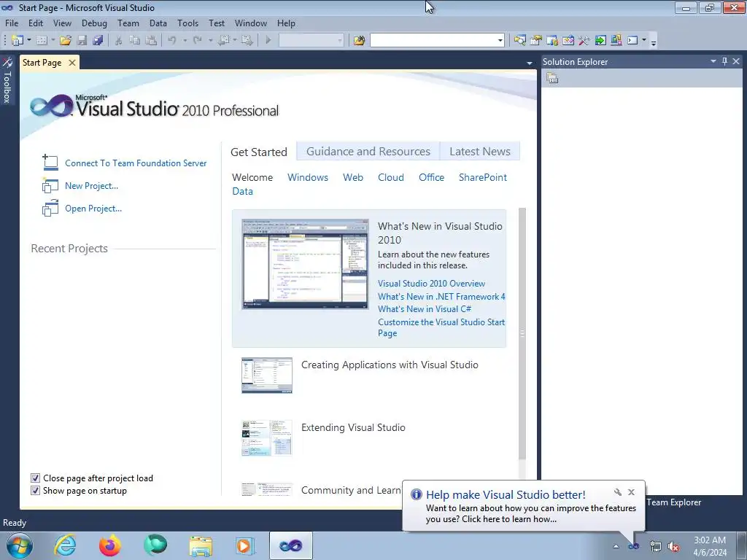The image size is (747, 560).
Task: Click the Open Project... link
Action: [x=93, y=209]
